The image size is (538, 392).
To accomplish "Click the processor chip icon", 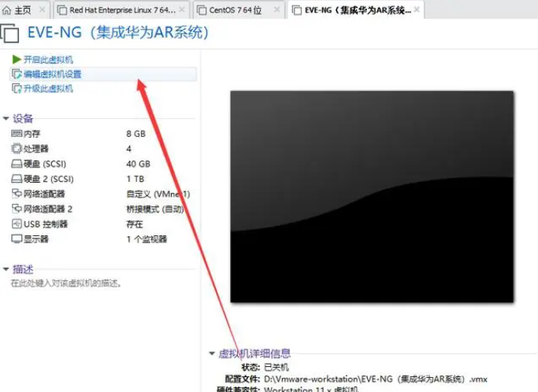I will point(17,149).
